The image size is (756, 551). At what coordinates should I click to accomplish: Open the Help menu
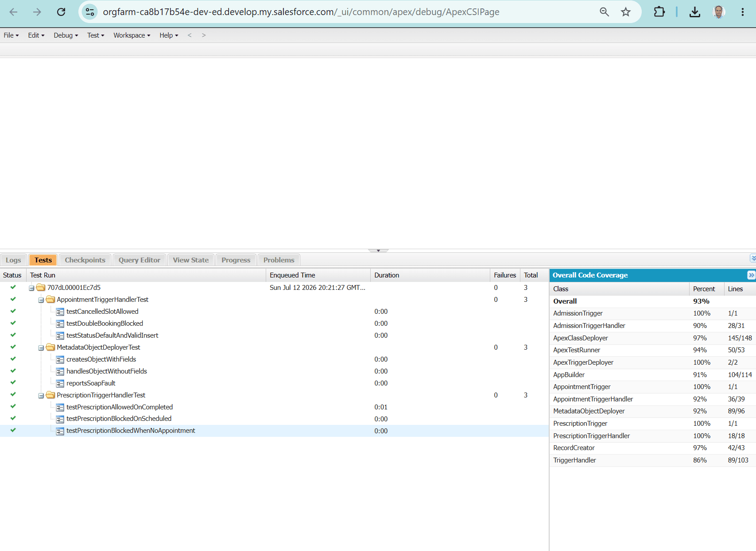(169, 35)
